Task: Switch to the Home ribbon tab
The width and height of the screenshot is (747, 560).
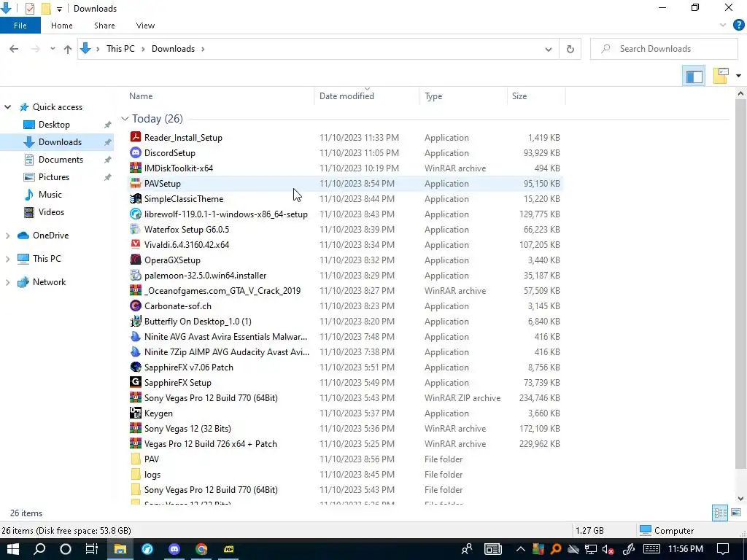Action: [62, 26]
